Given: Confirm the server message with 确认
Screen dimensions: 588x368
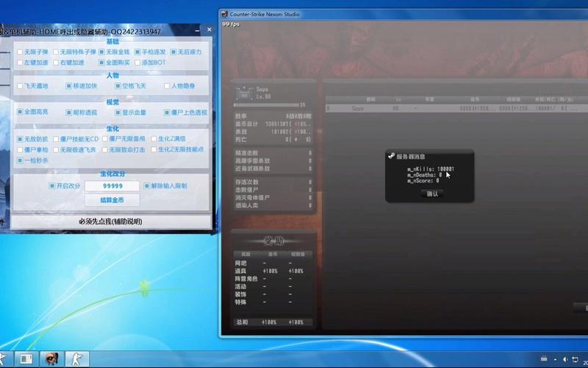Looking at the screenshot, I should (432, 194).
